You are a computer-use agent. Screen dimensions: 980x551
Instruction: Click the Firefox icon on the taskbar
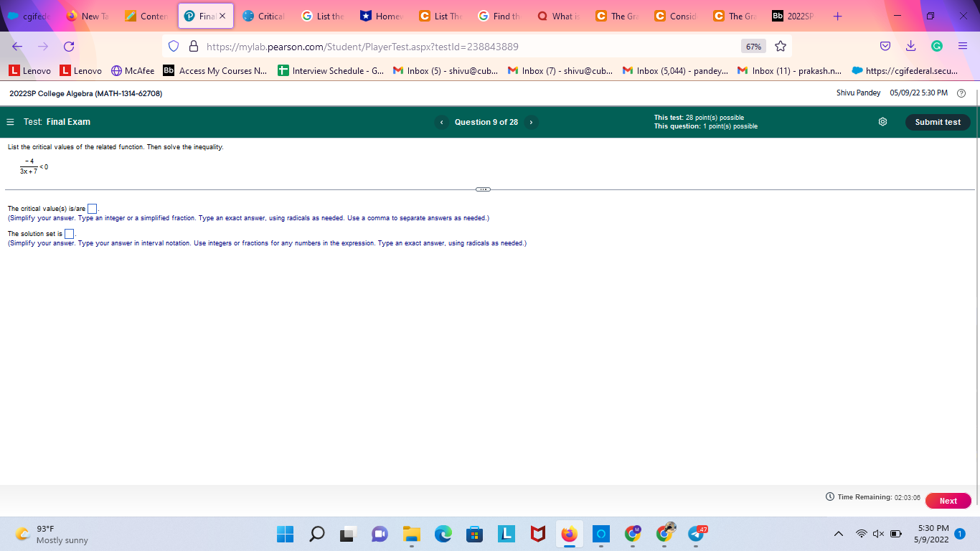(569, 534)
